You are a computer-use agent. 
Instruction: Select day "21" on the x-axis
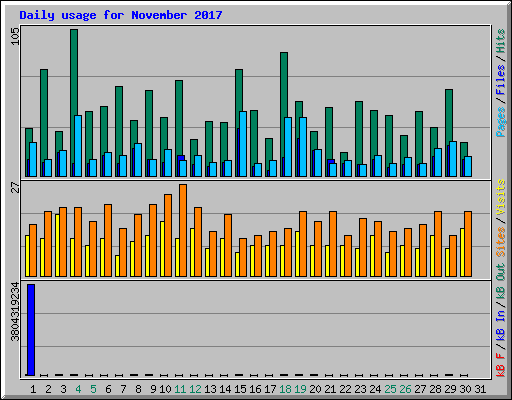tap(330, 389)
